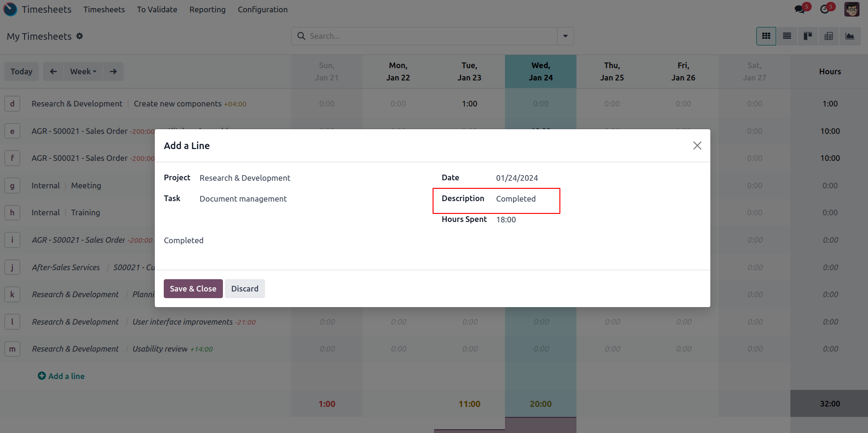
Task: Open the Week range dropdown
Action: click(83, 71)
